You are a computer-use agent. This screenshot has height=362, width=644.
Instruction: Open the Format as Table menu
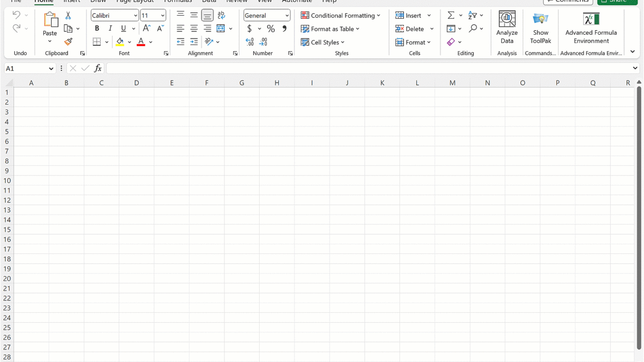pyautogui.click(x=330, y=29)
